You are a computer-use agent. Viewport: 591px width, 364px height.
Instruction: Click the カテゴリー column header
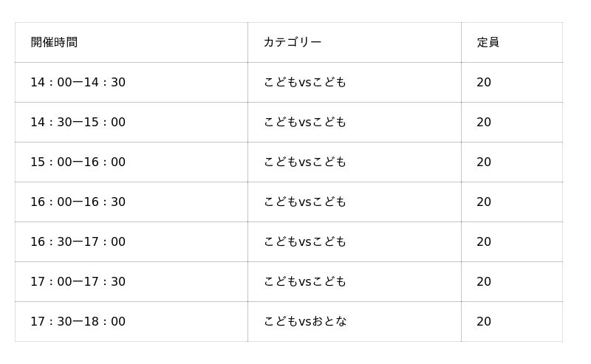point(355,42)
